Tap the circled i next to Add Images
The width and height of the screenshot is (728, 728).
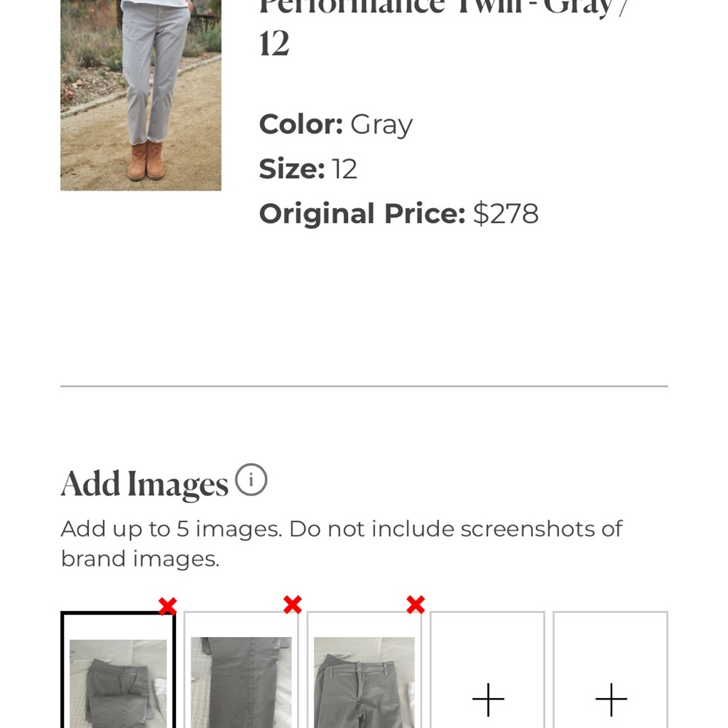(x=251, y=480)
